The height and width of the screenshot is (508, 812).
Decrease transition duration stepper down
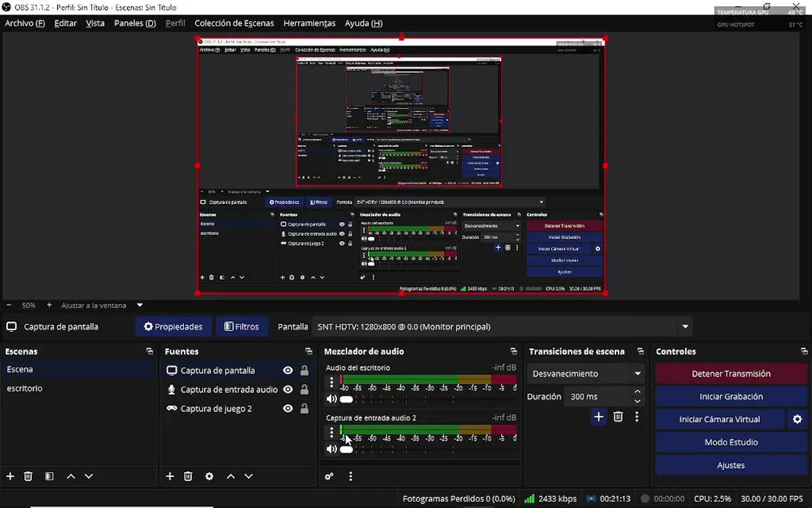click(x=638, y=401)
